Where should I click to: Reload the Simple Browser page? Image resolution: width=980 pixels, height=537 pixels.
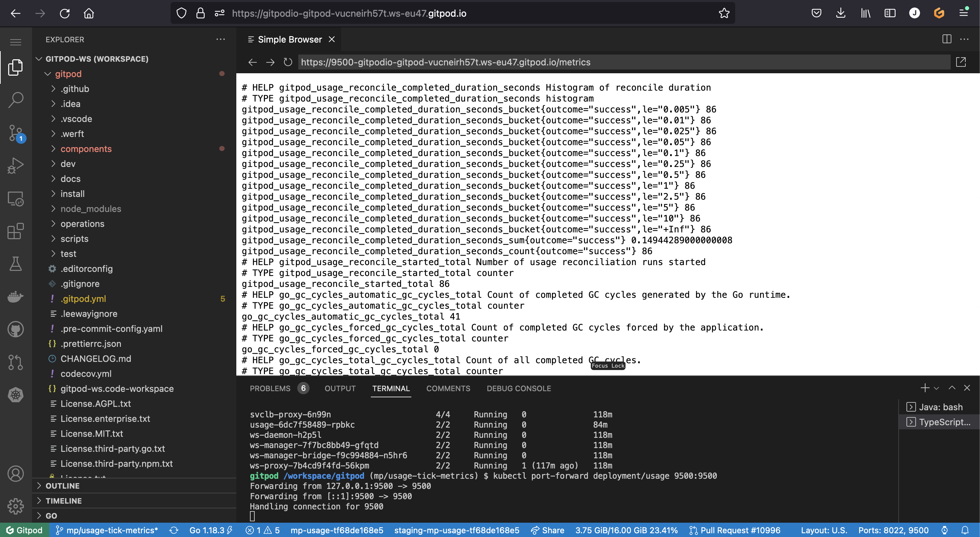tap(288, 62)
